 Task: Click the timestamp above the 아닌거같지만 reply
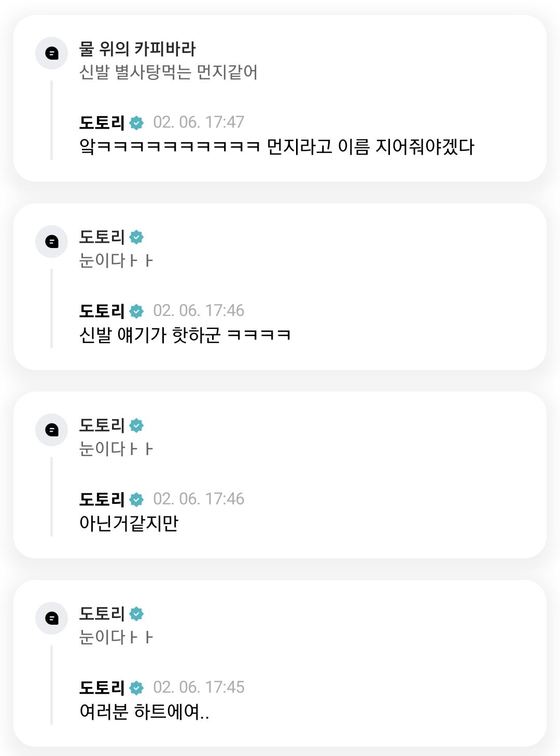[x=199, y=499]
